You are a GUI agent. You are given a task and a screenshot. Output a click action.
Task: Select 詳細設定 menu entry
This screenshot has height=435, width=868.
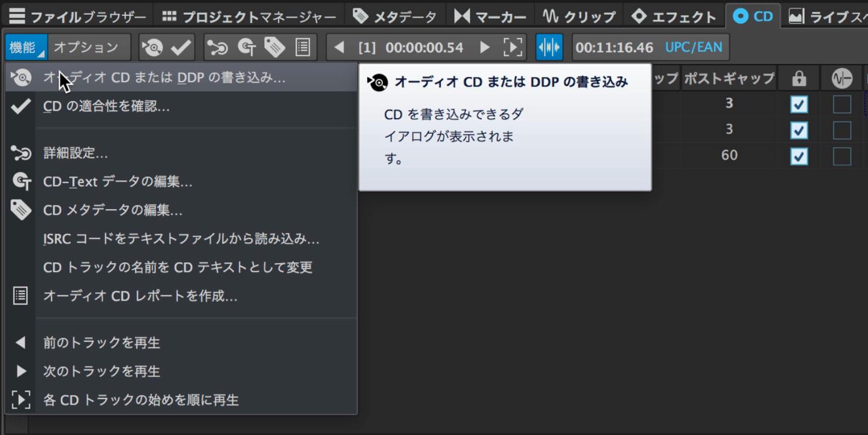coord(181,153)
